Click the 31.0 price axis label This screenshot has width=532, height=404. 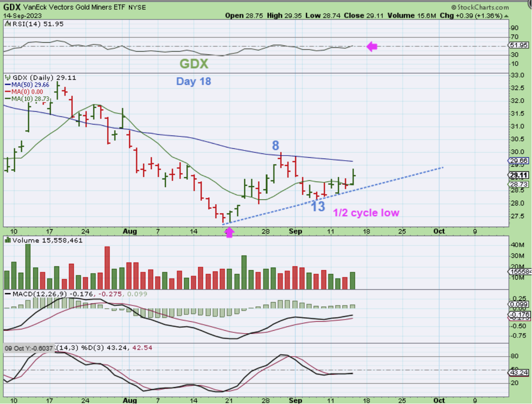[517, 127]
